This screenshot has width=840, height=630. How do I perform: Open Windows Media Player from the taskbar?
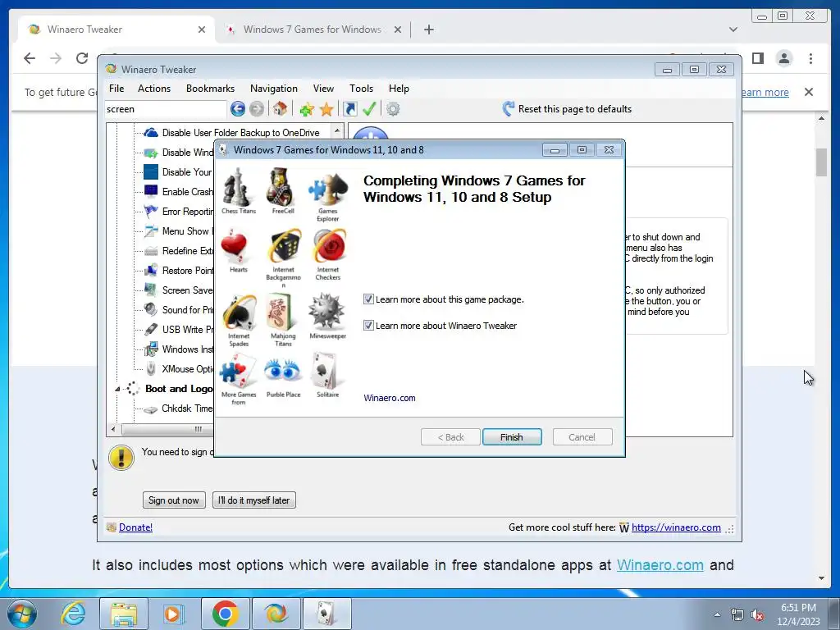[x=173, y=614]
